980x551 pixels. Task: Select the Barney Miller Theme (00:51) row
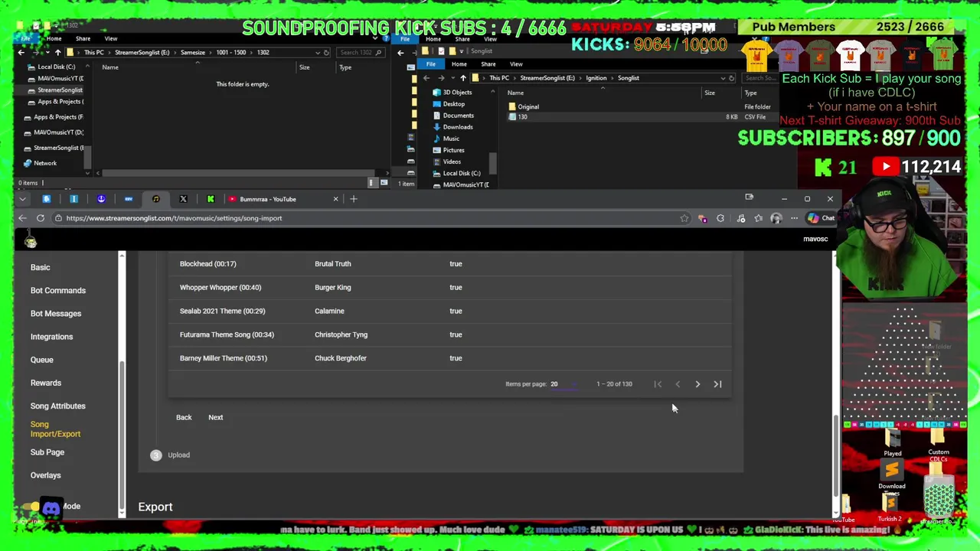[x=449, y=358]
